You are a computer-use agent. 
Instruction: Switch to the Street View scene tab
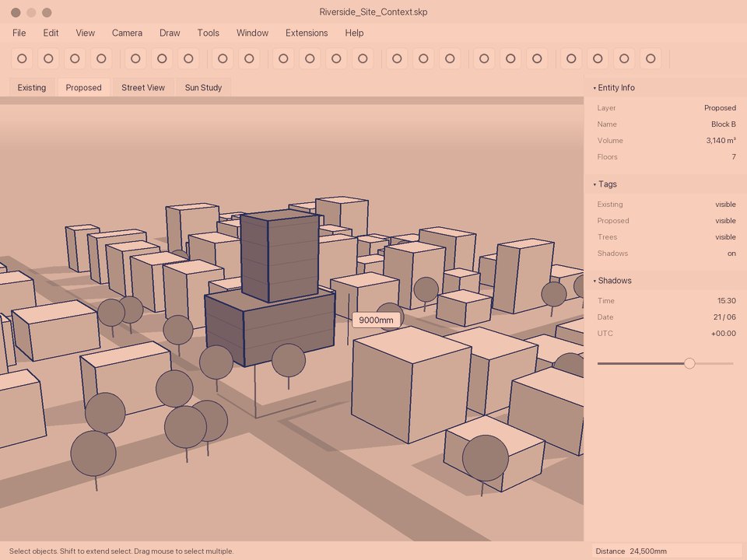point(143,88)
